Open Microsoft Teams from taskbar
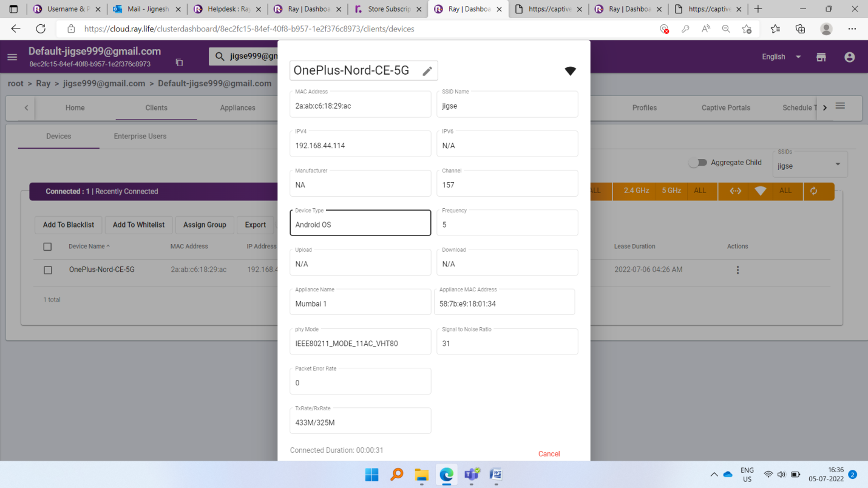 coord(471,474)
